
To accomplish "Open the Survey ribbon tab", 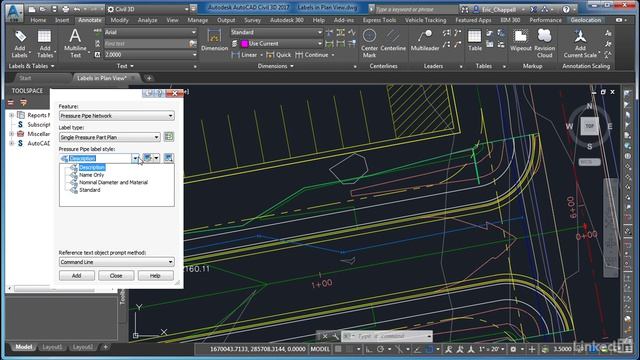I will click(252, 20).
